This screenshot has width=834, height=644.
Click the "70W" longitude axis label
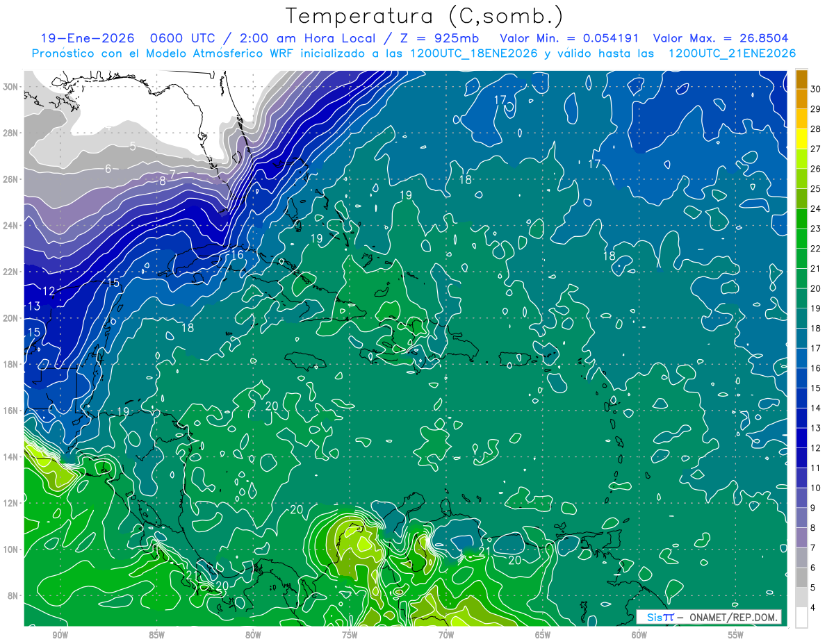pos(446,635)
